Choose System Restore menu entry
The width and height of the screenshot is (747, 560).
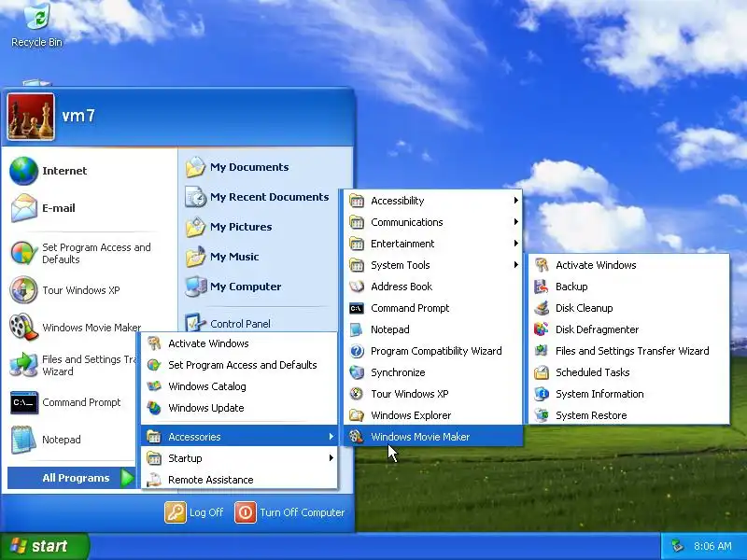point(628,415)
